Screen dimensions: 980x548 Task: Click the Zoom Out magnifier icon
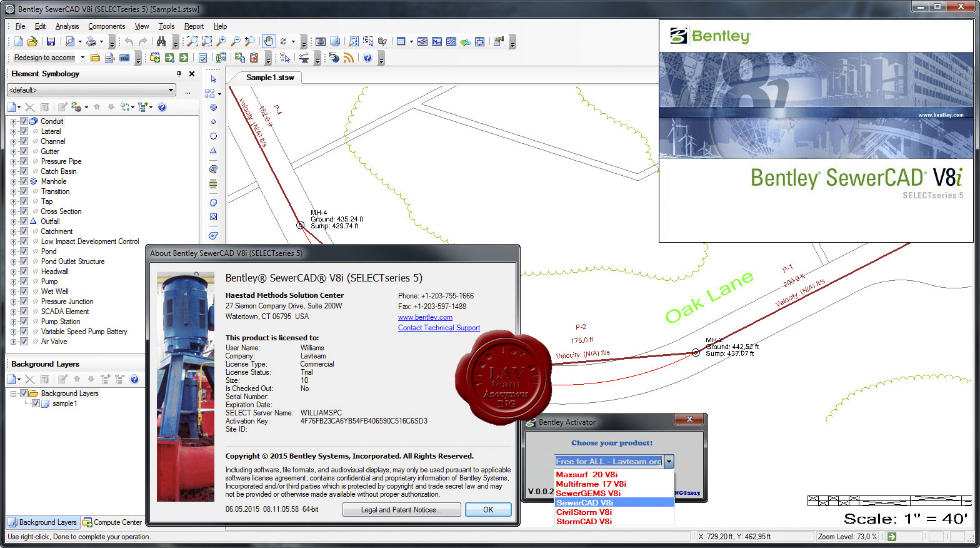pos(236,41)
